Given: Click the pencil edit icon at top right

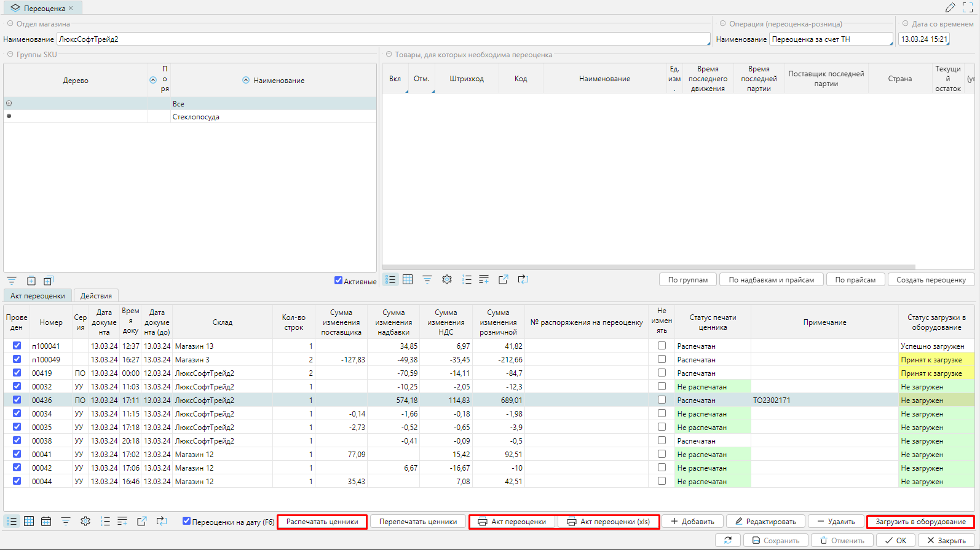Looking at the screenshot, I should tap(950, 7).
